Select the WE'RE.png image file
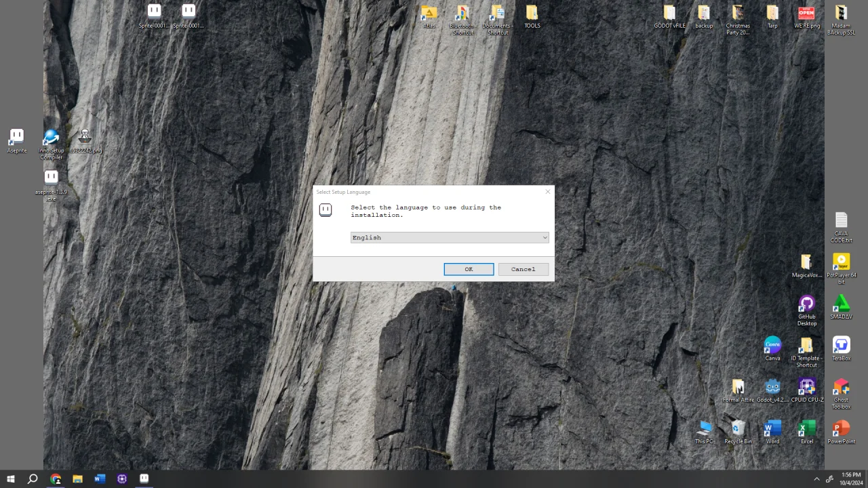 point(807,16)
